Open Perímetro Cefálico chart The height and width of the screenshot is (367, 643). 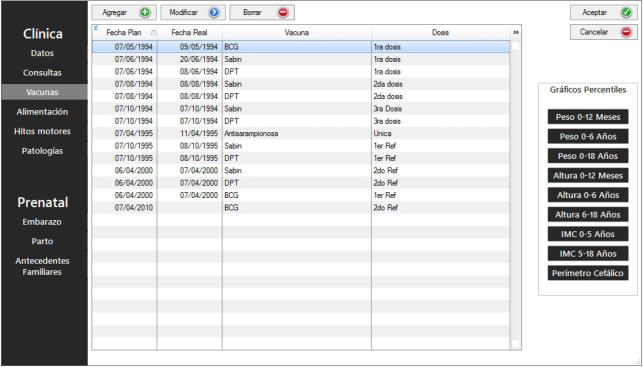tap(588, 273)
